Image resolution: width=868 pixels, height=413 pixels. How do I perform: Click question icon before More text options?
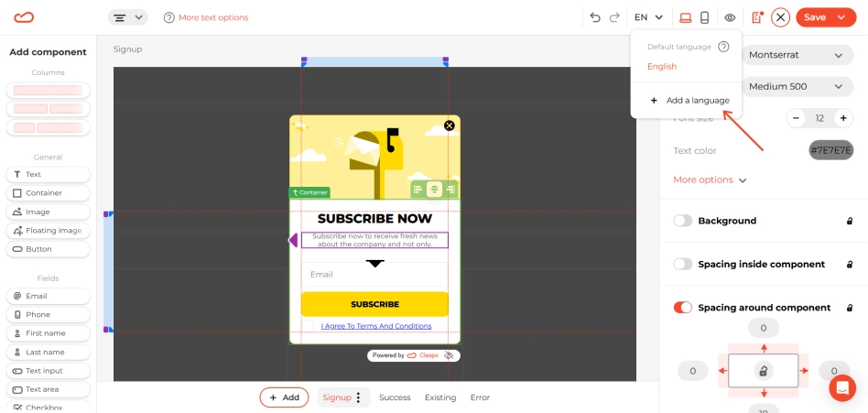click(168, 17)
